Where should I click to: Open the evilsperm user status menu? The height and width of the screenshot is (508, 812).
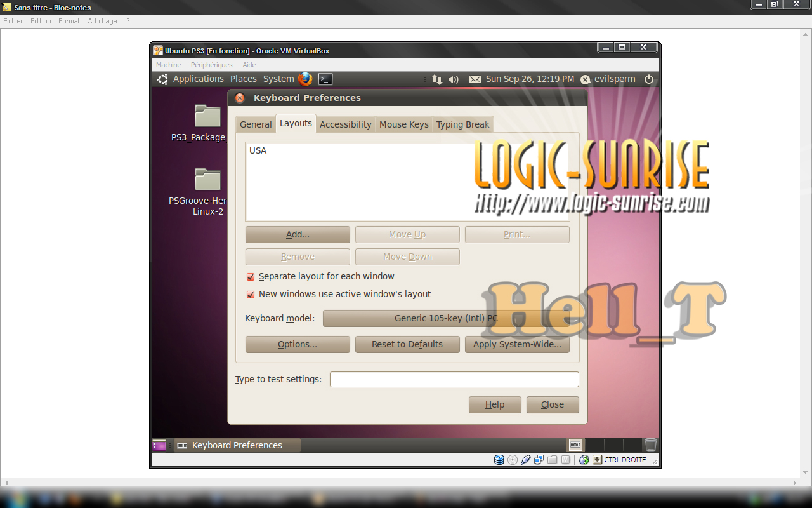(607, 79)
